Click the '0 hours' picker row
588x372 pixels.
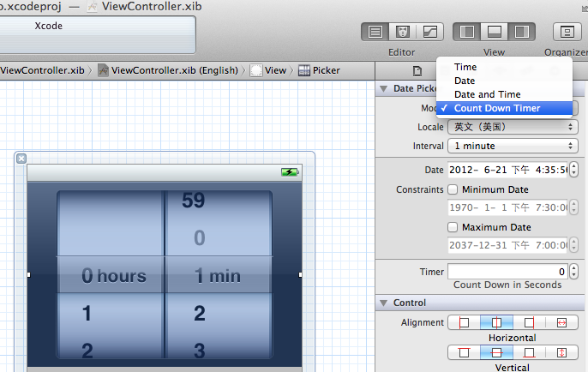point(114,276)
